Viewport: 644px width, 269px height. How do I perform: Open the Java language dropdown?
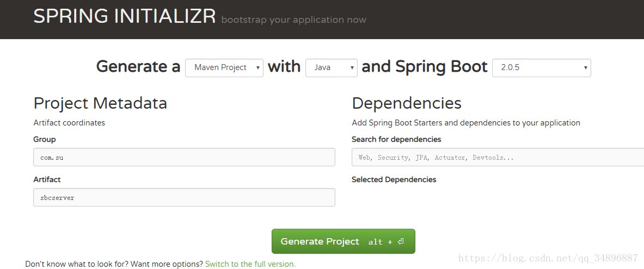pos(332,68)
